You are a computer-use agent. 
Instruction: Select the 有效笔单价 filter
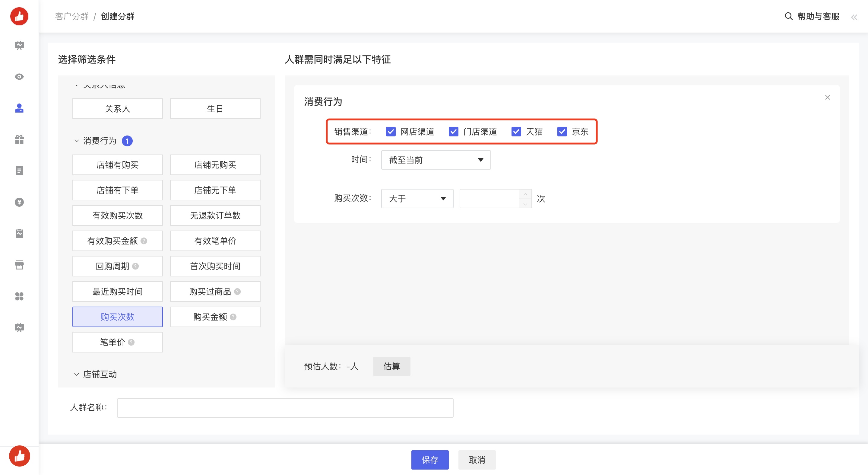coord(215,241)
